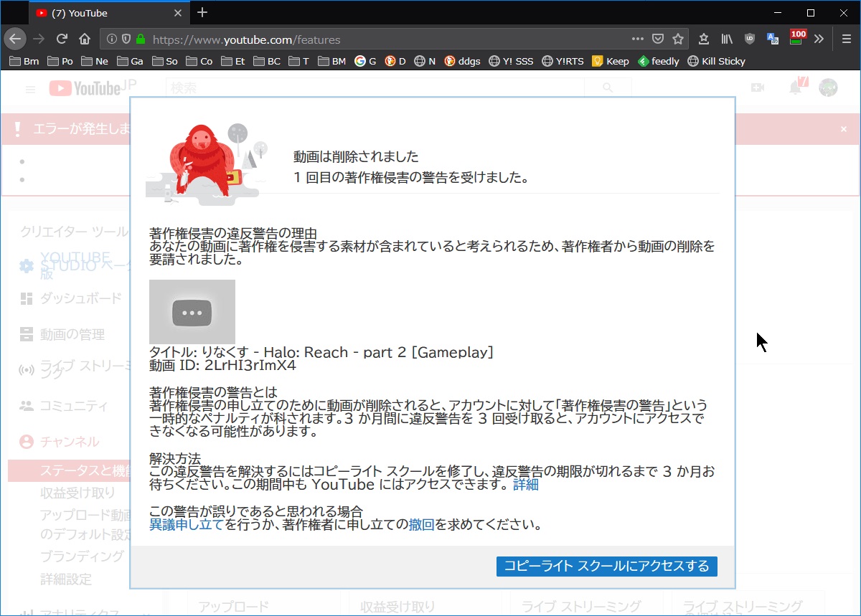Screen dimensions: 861x616
Task: Dismiss the red error banner
Action: point(844,129)
